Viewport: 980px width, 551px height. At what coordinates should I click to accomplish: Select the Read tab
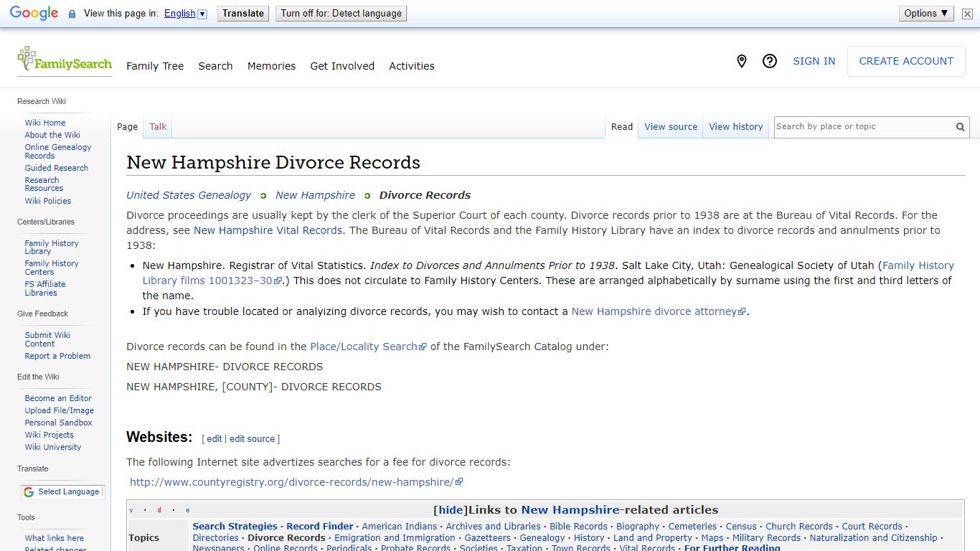622,127
